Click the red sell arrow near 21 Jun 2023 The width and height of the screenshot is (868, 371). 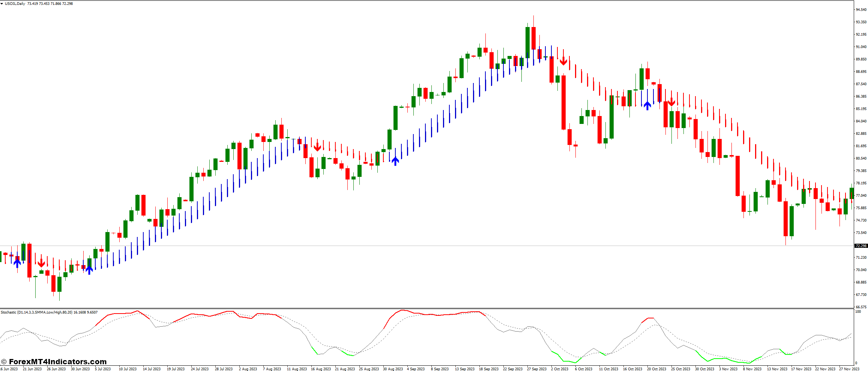tap(41, 263)
